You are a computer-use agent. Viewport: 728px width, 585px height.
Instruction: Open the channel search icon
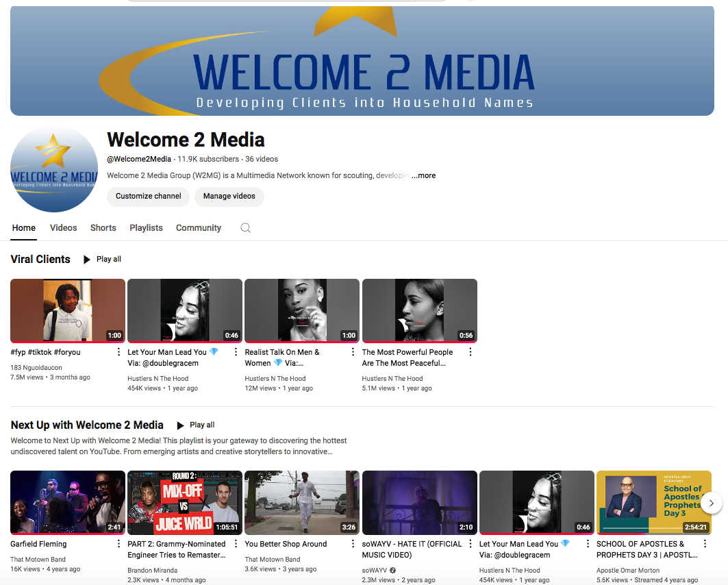pos(245,227)
